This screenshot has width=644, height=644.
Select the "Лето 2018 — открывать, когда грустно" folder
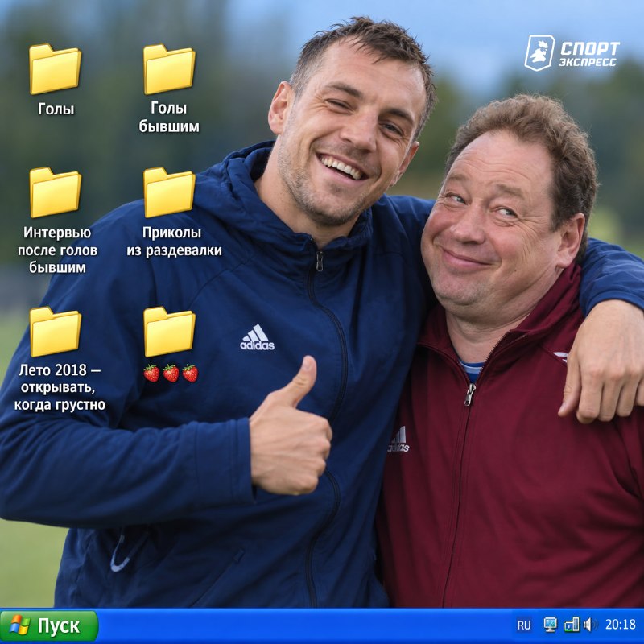55,332
